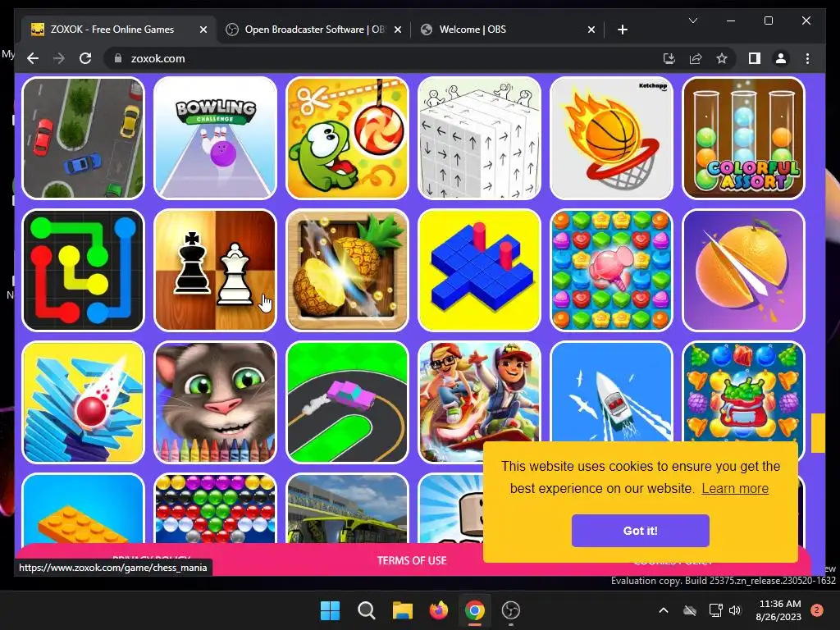Dismiss cookie notice with Got it!
Image resolution: width=840 pixels, height=630 pixels.
click(640, 531)
